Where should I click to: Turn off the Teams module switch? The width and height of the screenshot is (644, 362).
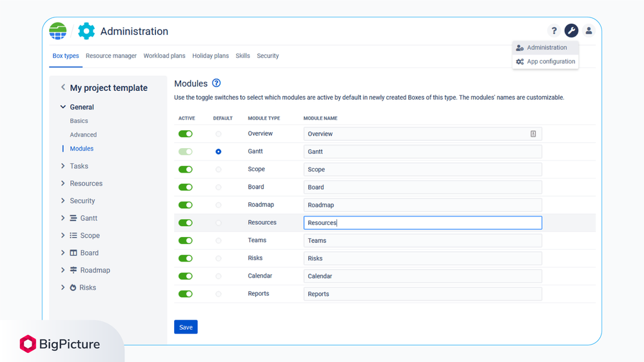pyautogui.click(x=185, y=240)
